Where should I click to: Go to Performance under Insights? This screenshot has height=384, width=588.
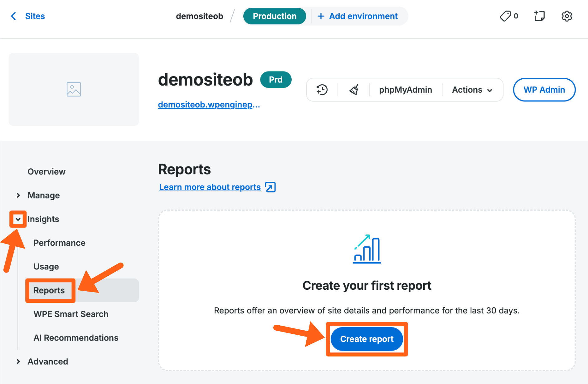pyautogui.click(x=59, y=243)
